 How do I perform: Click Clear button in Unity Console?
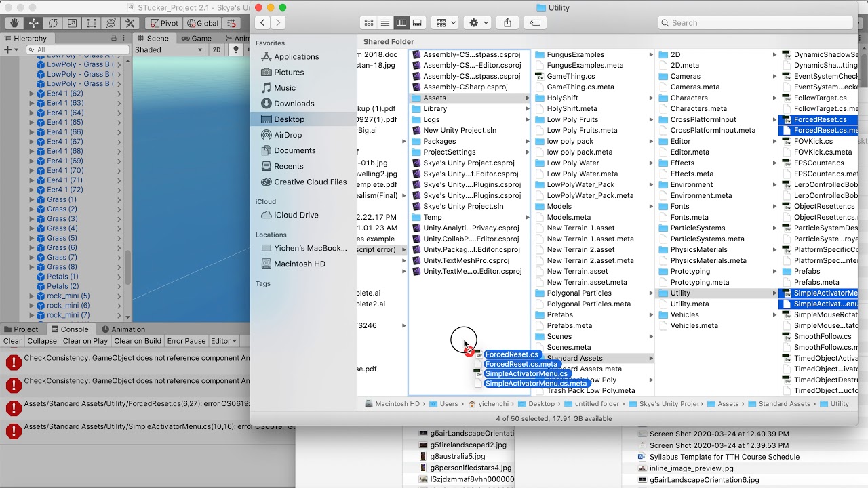click(12, 341)
